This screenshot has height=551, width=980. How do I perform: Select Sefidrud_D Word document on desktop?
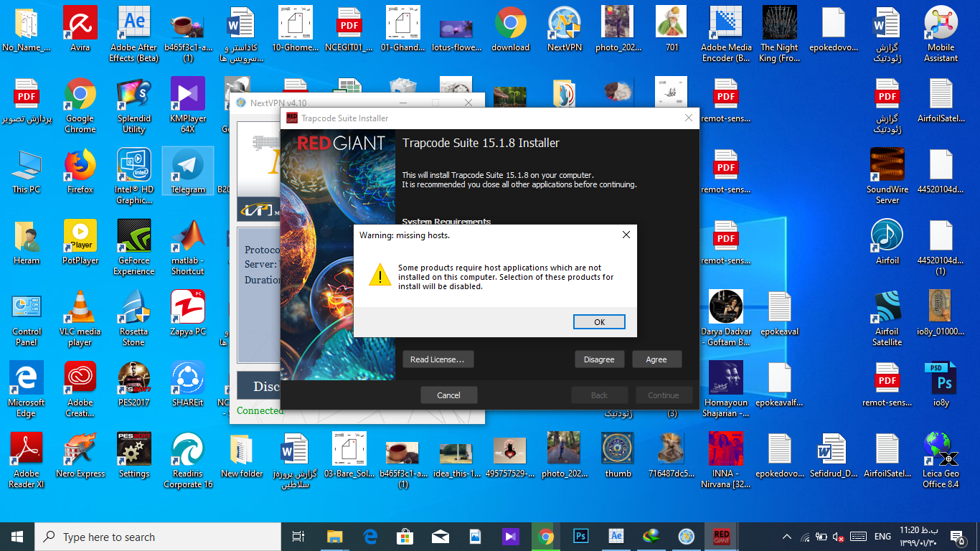coord(834,456)
